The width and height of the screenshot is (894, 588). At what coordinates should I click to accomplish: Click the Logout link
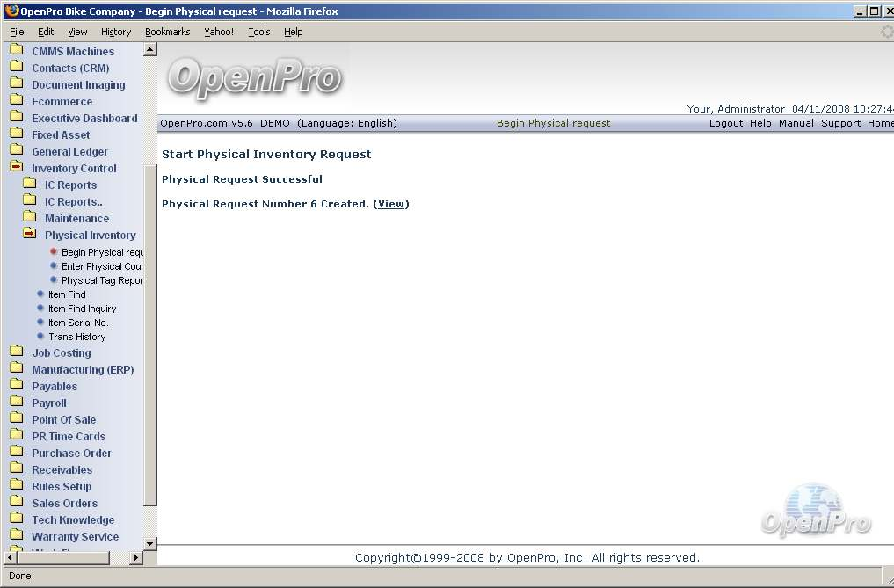(x=725, y=123)
